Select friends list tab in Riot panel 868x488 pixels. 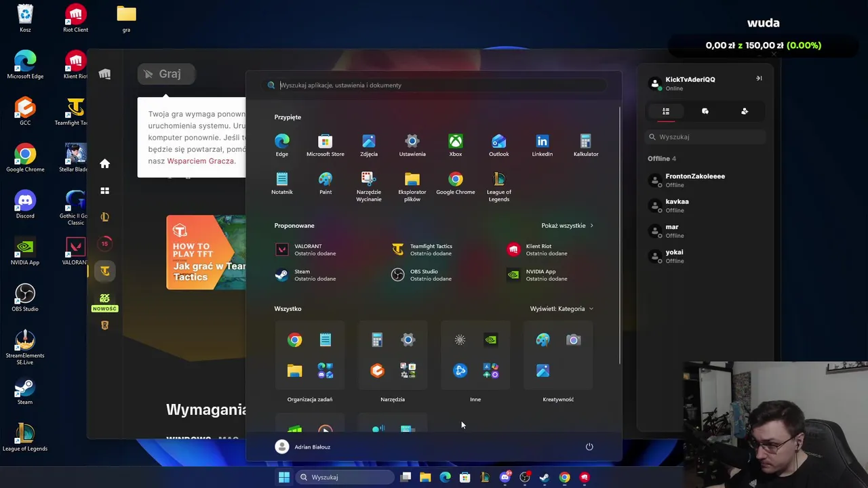pos(666,111)
